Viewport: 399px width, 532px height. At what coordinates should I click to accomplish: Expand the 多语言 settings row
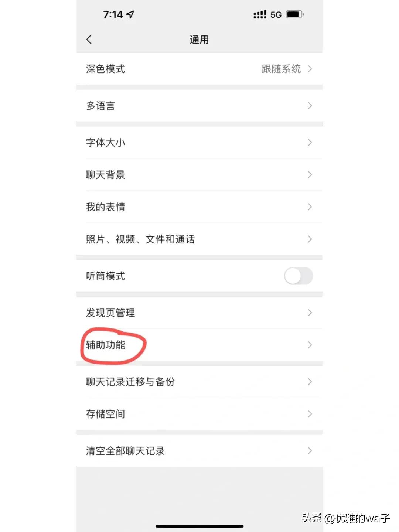[x=199, y=106]
